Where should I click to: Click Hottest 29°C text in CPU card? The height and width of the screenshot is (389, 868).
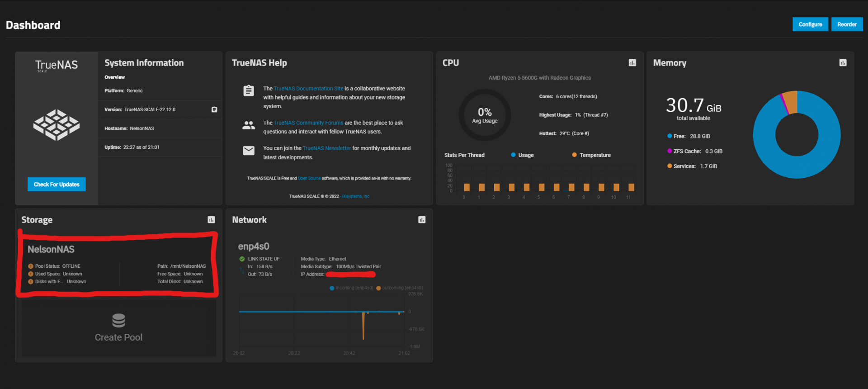pos(564,133)
